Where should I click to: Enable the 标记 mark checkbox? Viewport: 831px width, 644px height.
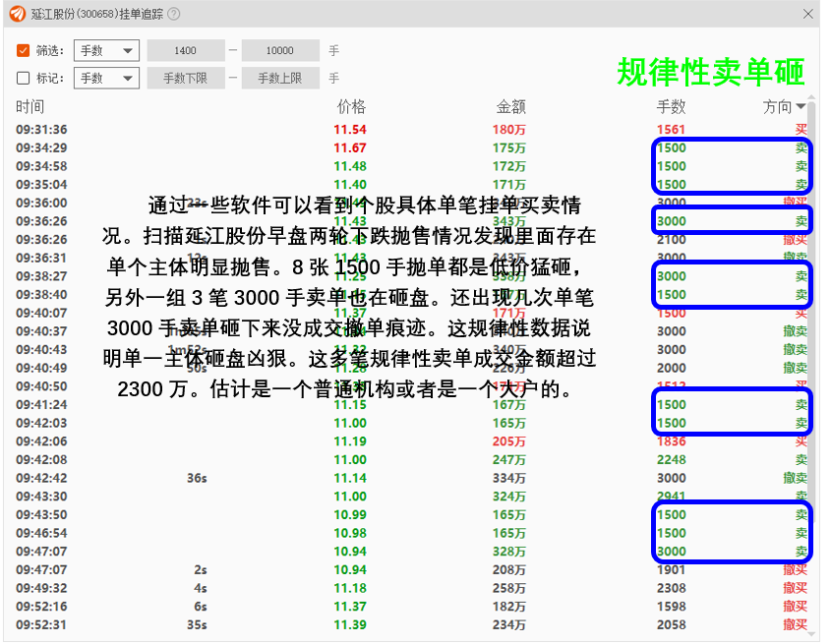click(24, 79)
